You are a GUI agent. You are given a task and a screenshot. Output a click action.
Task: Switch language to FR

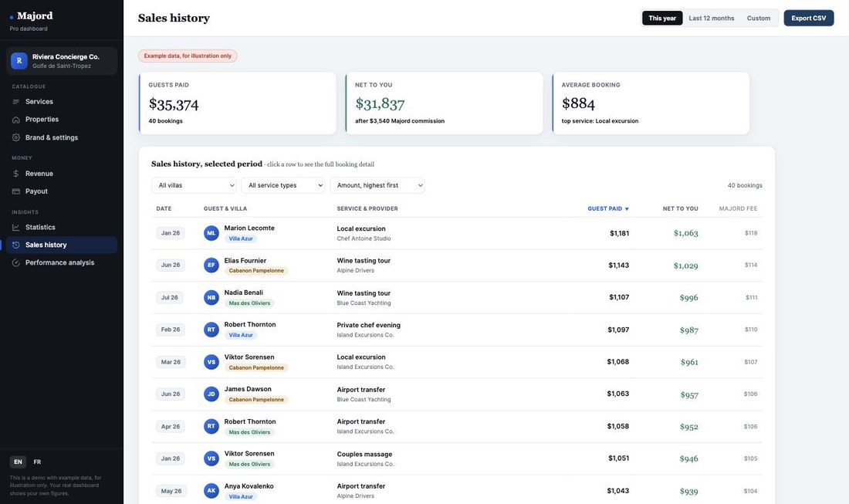(x=37, y=462)
